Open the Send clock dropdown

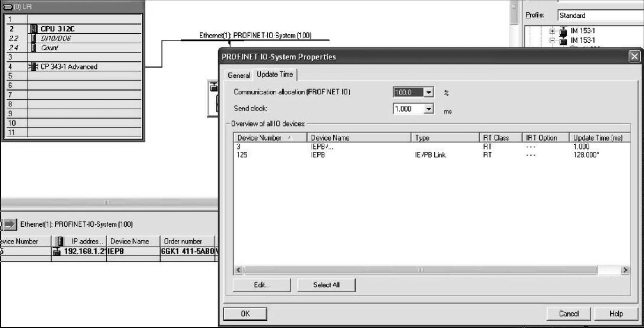pyautogui.click(x=429, y=109)
